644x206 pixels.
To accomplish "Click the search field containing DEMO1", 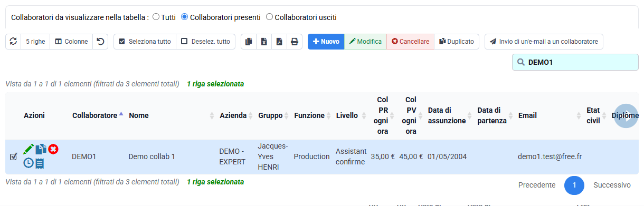I will click(575, 62).
